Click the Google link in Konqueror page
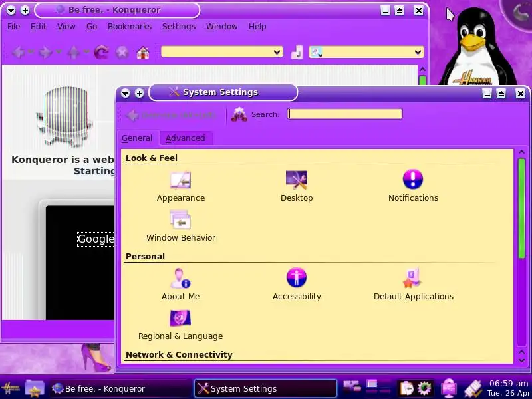 click(96, 239)
